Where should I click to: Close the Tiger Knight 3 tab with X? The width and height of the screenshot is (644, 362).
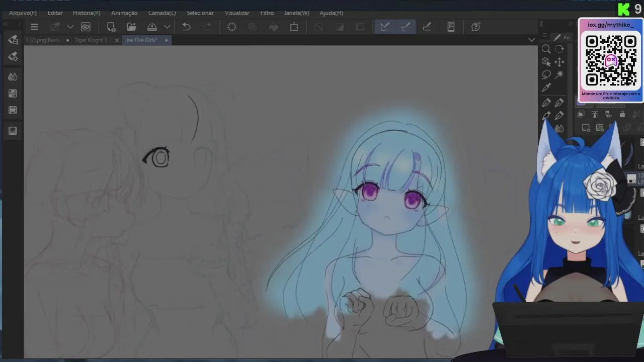pos(117,40)
